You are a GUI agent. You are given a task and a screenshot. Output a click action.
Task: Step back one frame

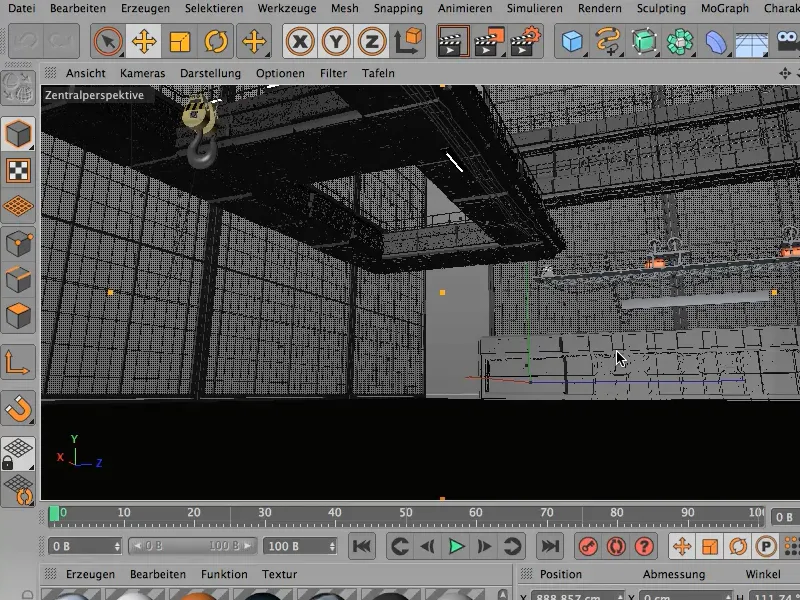(428, 546)
